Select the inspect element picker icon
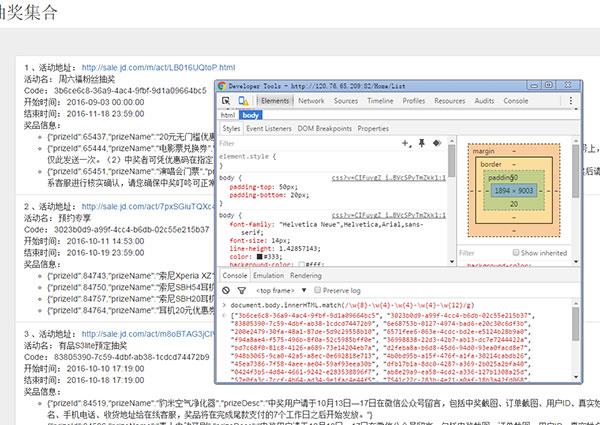Image resolution: width=600 pixels, height=425 pixels. 226,101
